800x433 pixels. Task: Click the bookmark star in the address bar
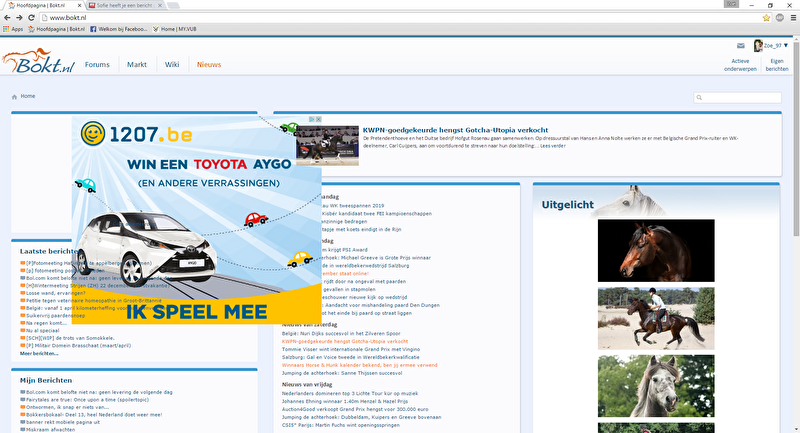[x=766, y=17]
